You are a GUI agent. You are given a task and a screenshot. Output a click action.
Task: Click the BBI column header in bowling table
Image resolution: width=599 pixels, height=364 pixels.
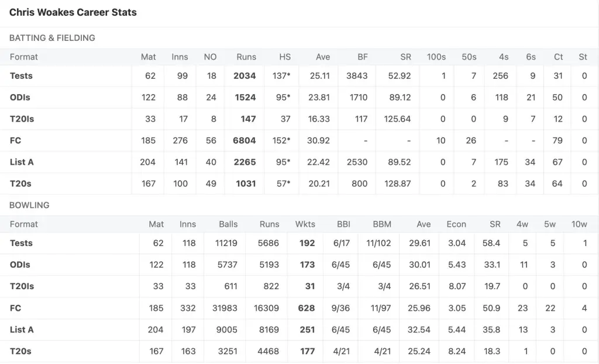343,224
